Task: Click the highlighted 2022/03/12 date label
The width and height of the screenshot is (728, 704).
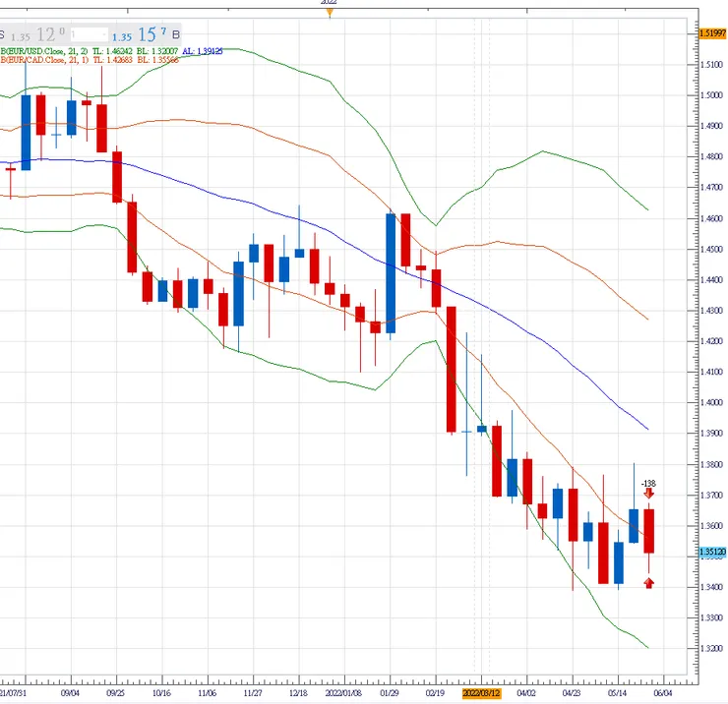Action: click(x=481, y=693)
